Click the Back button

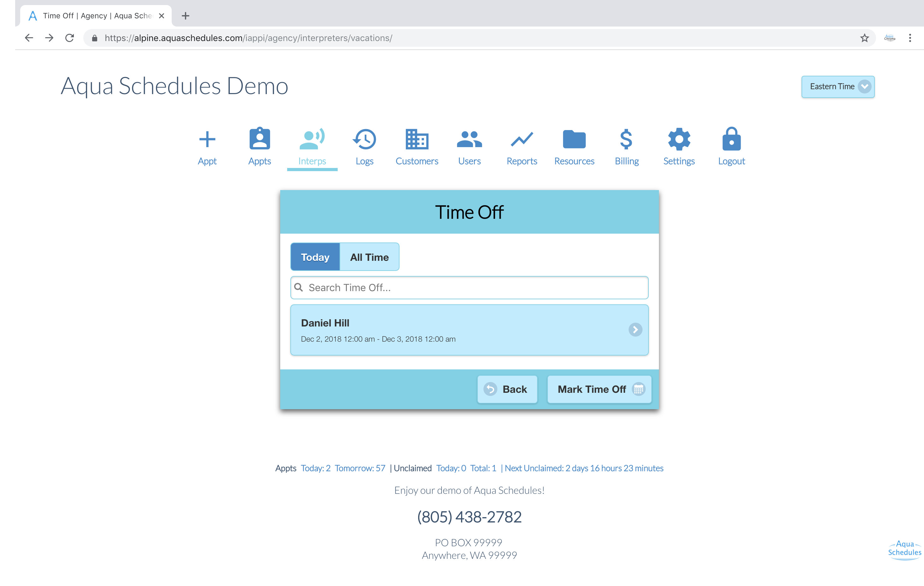507,389
